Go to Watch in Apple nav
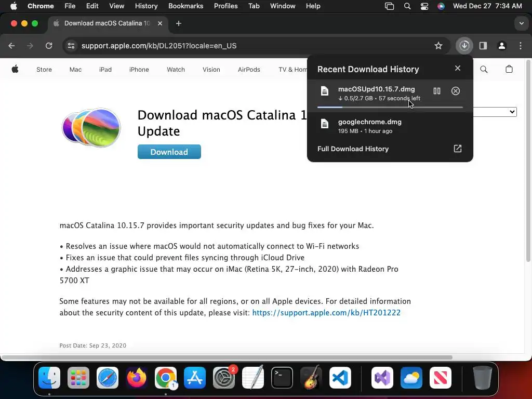Image resolution: width=532 pixels, height=399 pixels. 176,70
